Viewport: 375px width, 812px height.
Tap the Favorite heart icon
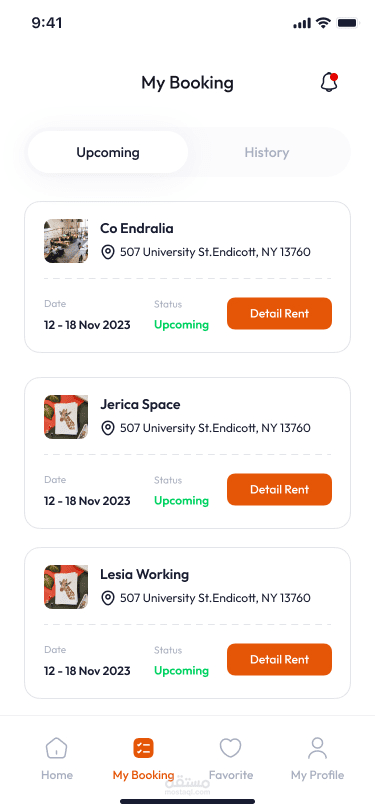coord(230,748)
